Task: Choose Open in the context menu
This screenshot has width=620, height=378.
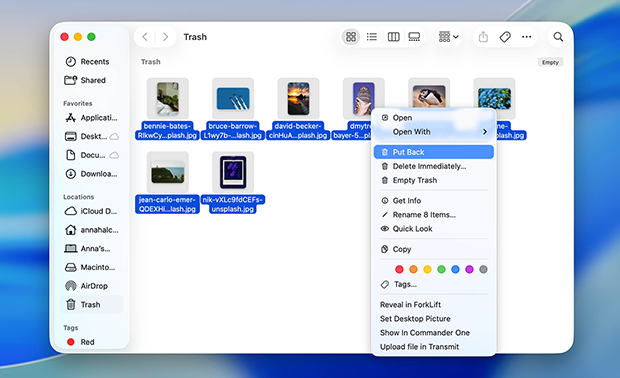Action: [434, 118]
